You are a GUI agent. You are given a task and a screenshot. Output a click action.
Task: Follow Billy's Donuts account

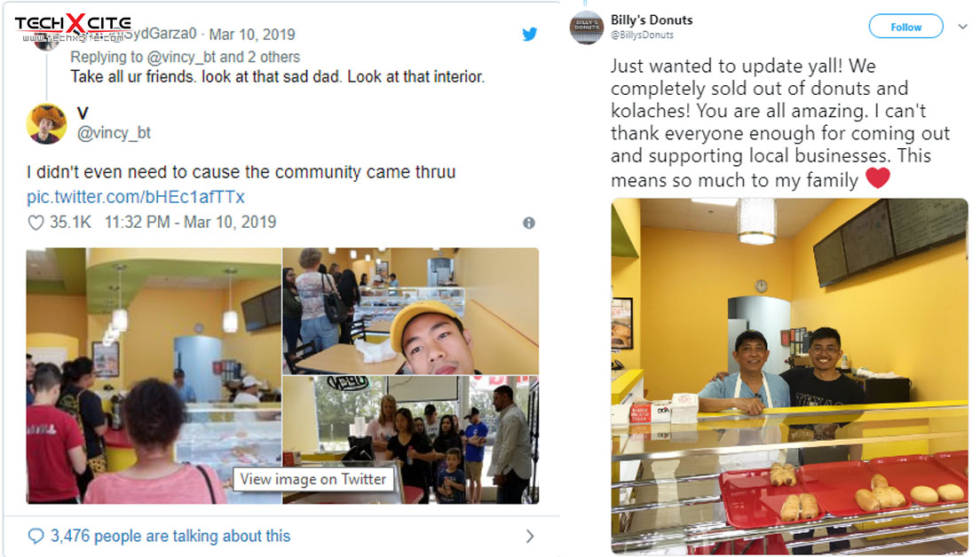[x=905, y=27]
